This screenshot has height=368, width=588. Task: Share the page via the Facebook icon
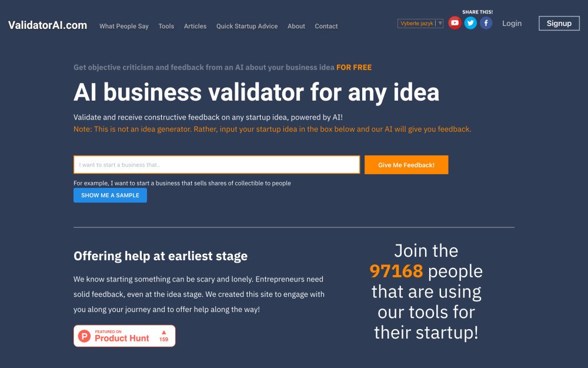[x=486, y=22]
